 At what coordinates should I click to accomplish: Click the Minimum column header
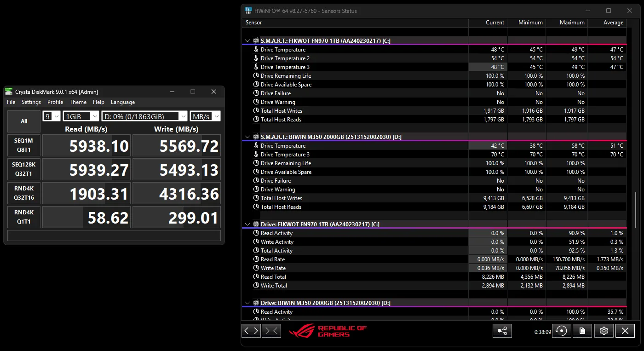pyautogui.click(x=527, y=23)
